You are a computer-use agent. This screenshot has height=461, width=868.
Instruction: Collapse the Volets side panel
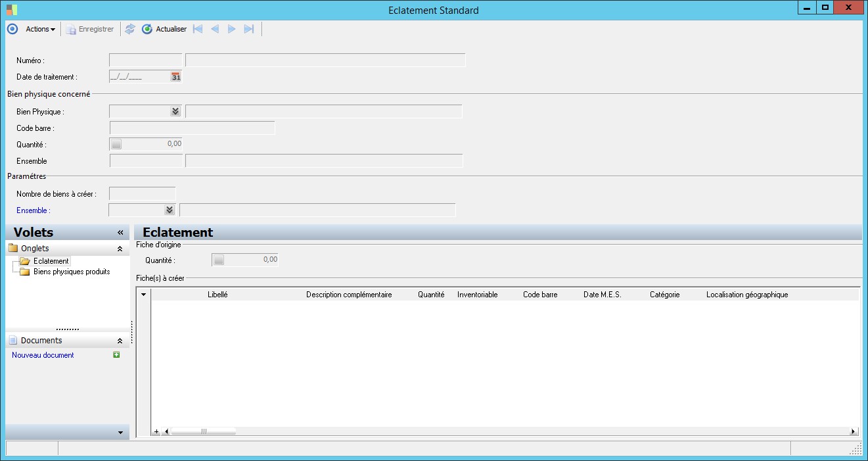(x=120, y=233)
